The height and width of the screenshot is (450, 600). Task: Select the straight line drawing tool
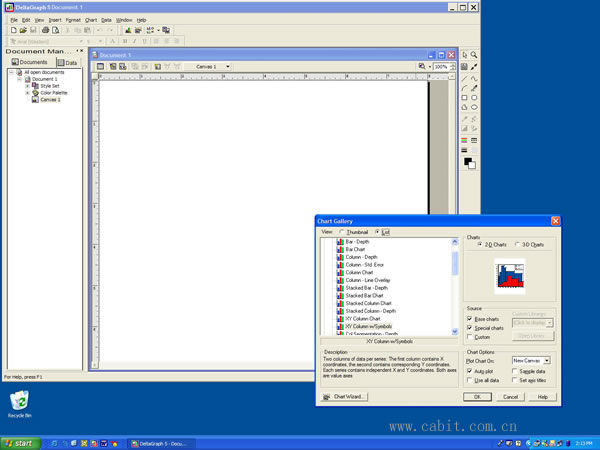pos(465,78)
